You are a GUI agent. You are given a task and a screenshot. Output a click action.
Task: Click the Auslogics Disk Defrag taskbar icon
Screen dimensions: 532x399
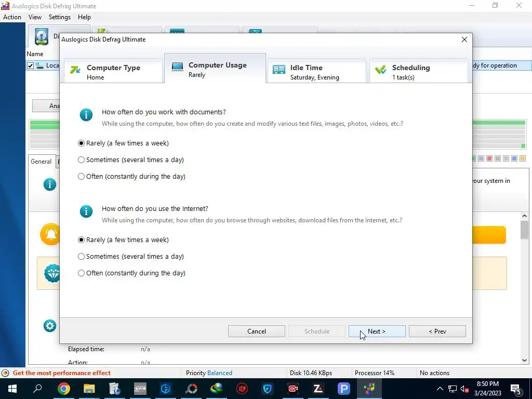pyautogui.click(x=369, y=389)
